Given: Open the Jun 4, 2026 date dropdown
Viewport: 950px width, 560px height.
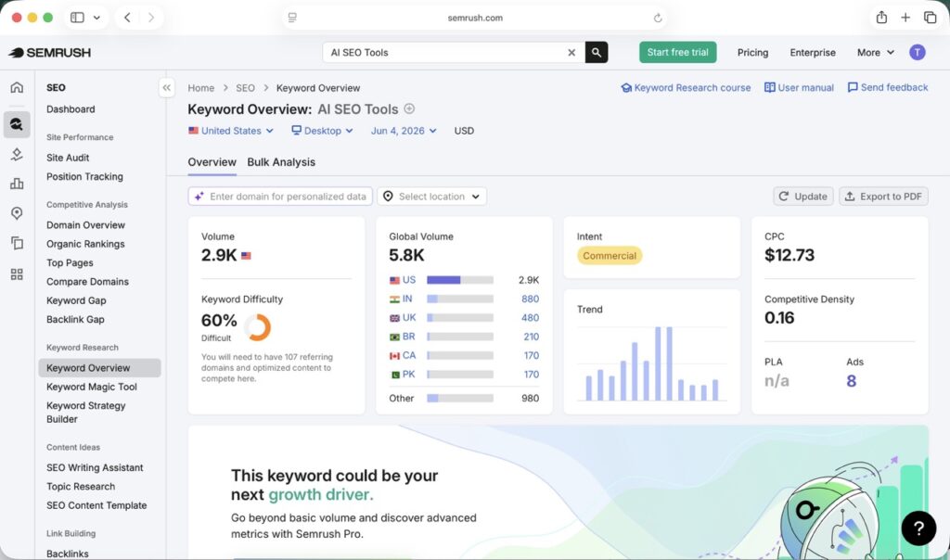Looking at the screenshot, I should pyautogui.click(x=404, y=131).
